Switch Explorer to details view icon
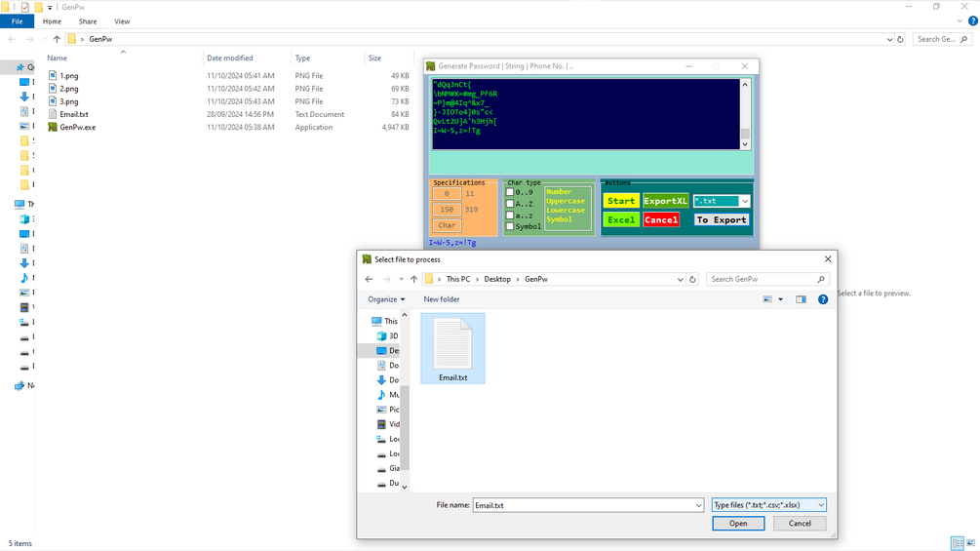Screen dimensions: 980x551 (957, 543)
